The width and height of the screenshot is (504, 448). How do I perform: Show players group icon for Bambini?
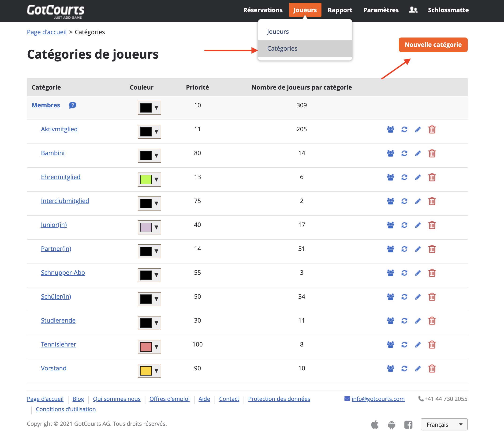[x=390, y=153]
